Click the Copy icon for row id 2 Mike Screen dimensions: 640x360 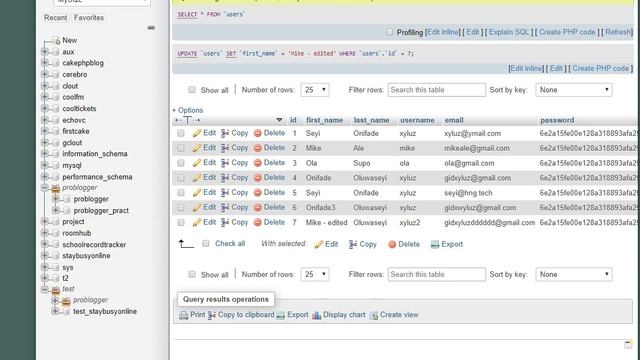225,148
